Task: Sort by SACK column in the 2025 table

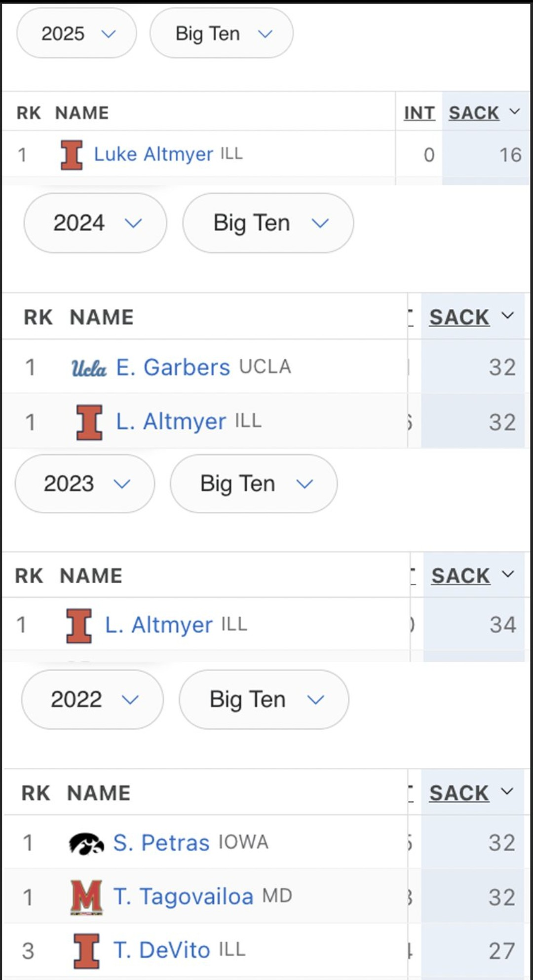Action: 474,113
